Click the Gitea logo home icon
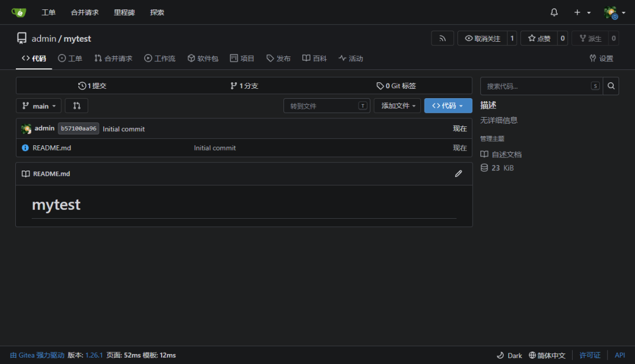Screen dimensions: 635x364 (x=19, y=12)
